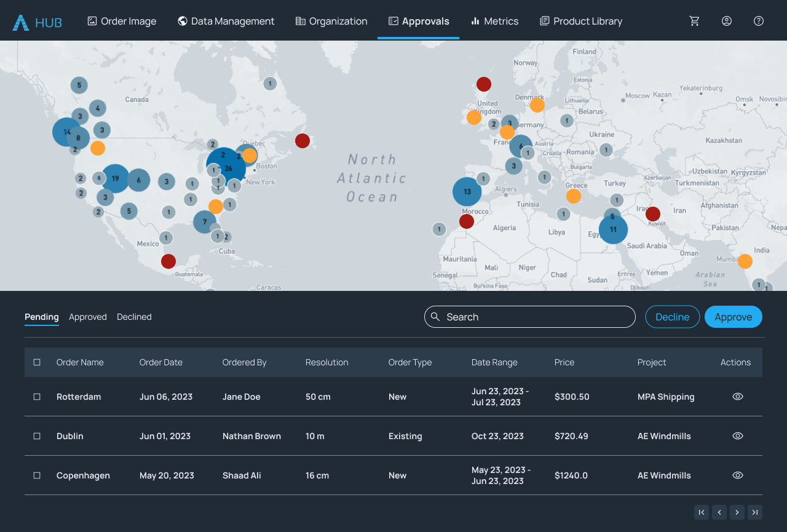Open the Declined orders tab
Viewport: 787px width, 532px height.
point(134,317)
